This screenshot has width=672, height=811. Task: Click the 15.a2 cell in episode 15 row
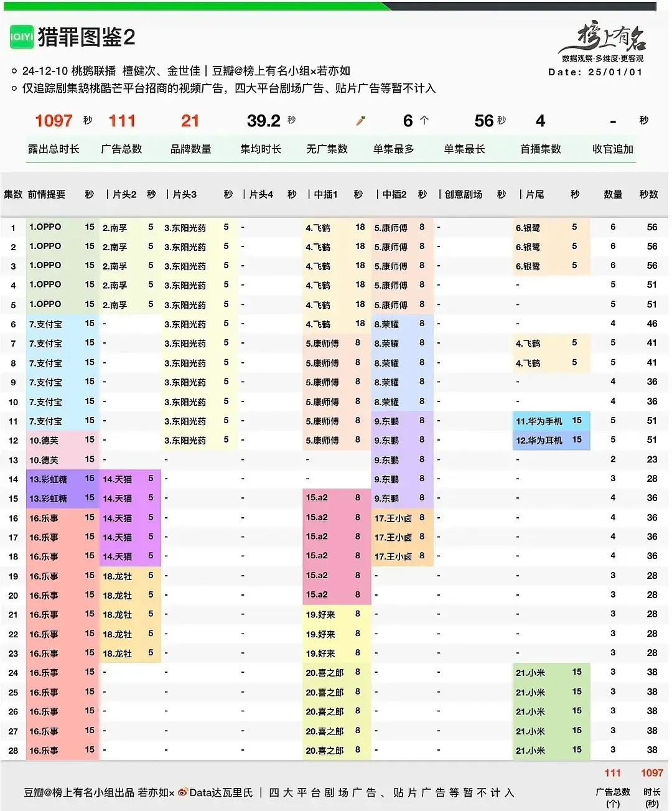[x=317, y=498]
